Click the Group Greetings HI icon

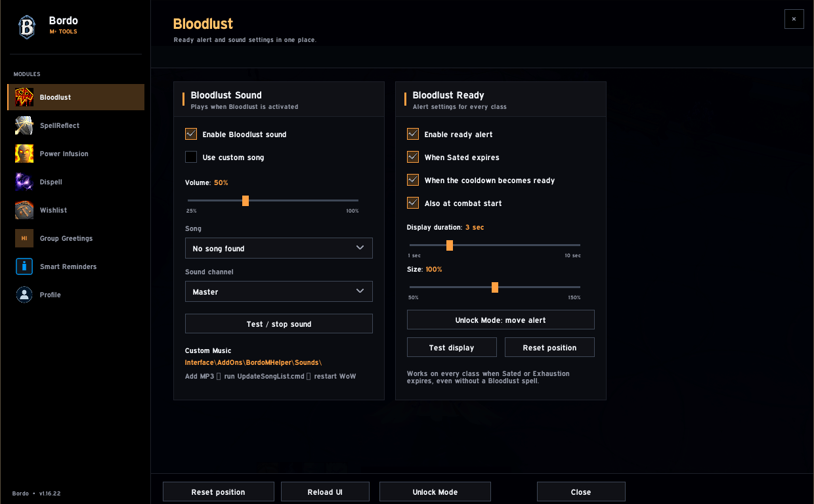point(24,238)
